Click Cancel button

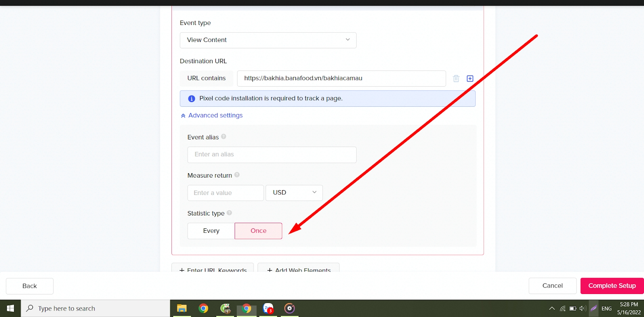[x=553, y=286]
